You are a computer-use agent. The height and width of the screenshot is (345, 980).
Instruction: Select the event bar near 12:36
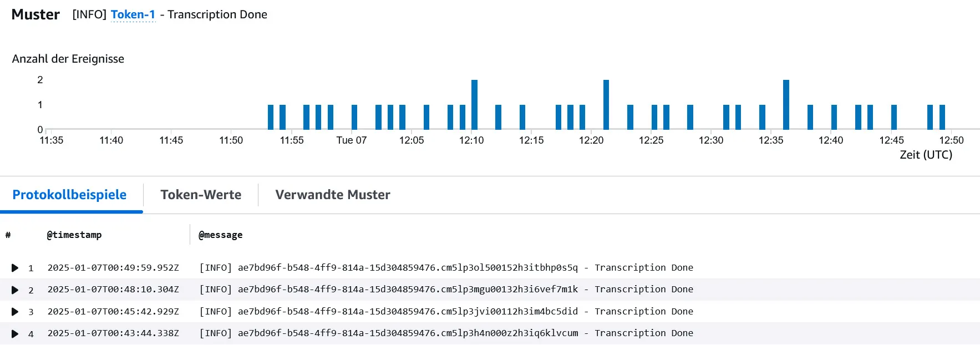[x=785, y=103]
